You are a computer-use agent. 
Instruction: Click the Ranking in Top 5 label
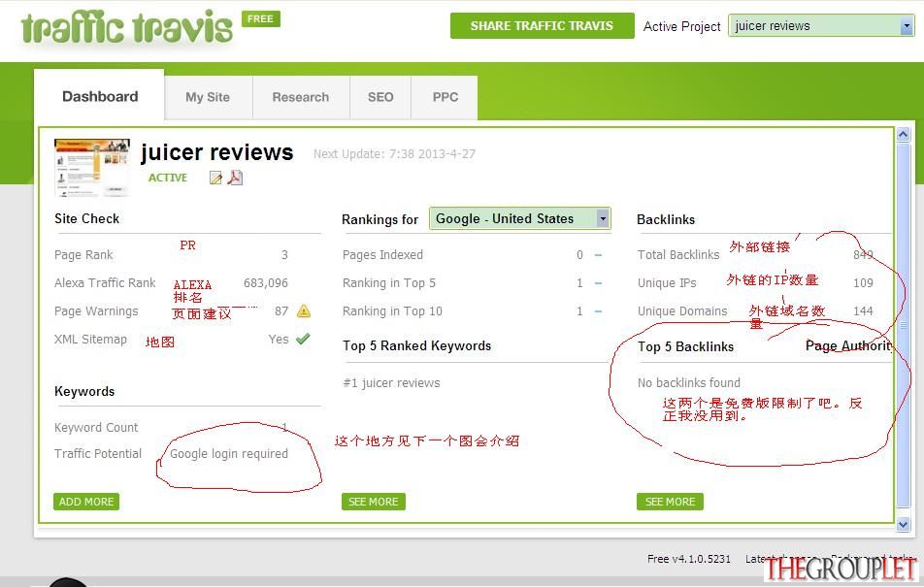coord(389,283)
